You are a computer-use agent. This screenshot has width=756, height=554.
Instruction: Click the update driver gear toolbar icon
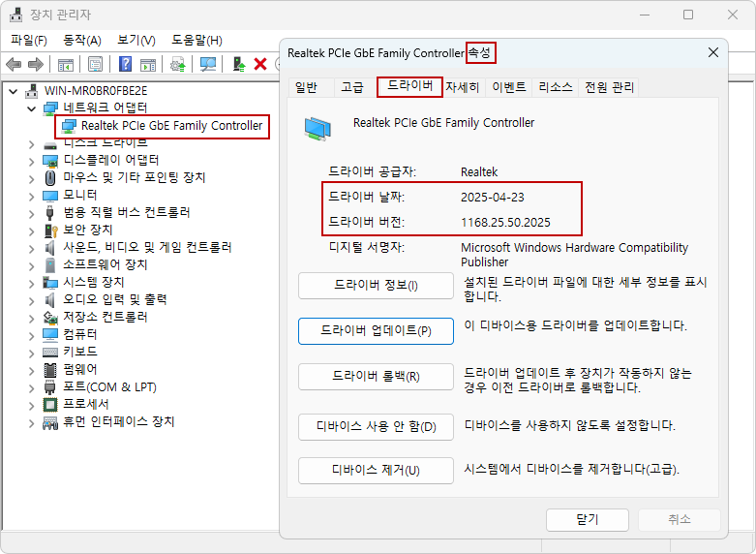click(178, 64)
